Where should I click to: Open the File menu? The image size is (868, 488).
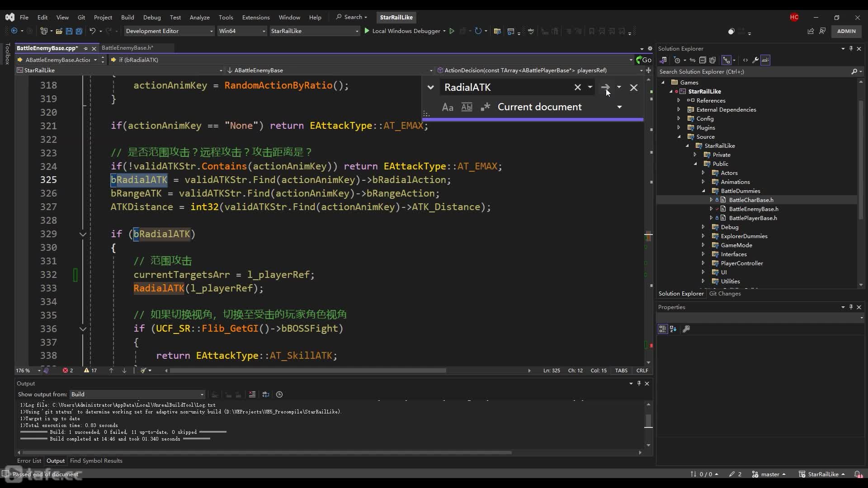[24, 17]
